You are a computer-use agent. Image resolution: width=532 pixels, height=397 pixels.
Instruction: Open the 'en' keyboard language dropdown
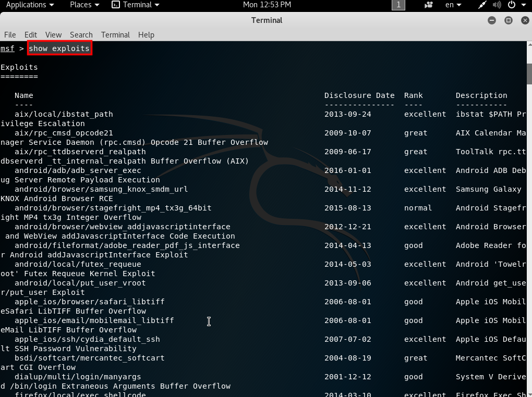coord(453,5)
